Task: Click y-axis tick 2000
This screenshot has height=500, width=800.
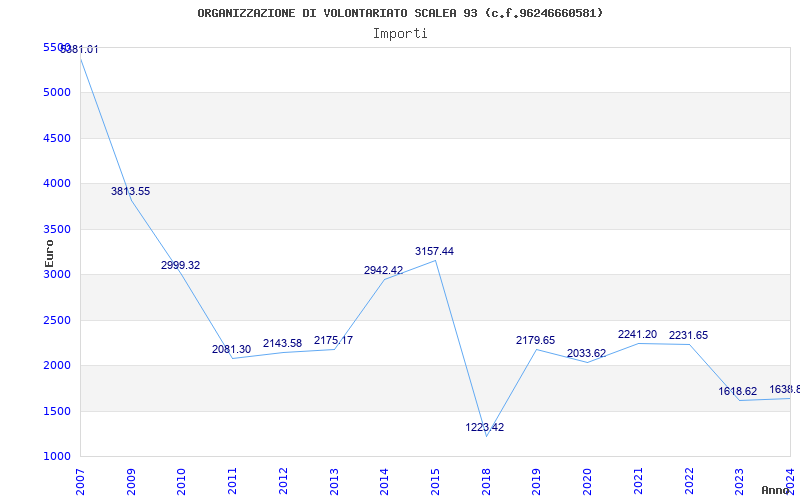Action: 57,366
